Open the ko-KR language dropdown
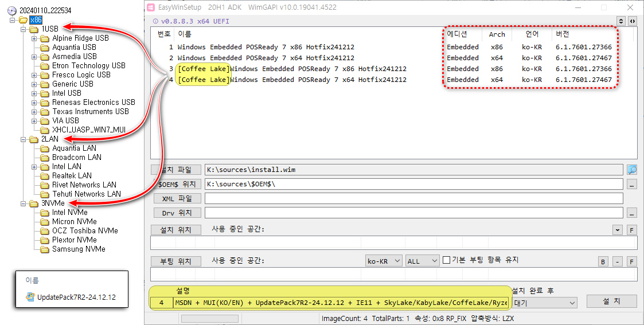This screenshot has height=325, width=644. 384,261
